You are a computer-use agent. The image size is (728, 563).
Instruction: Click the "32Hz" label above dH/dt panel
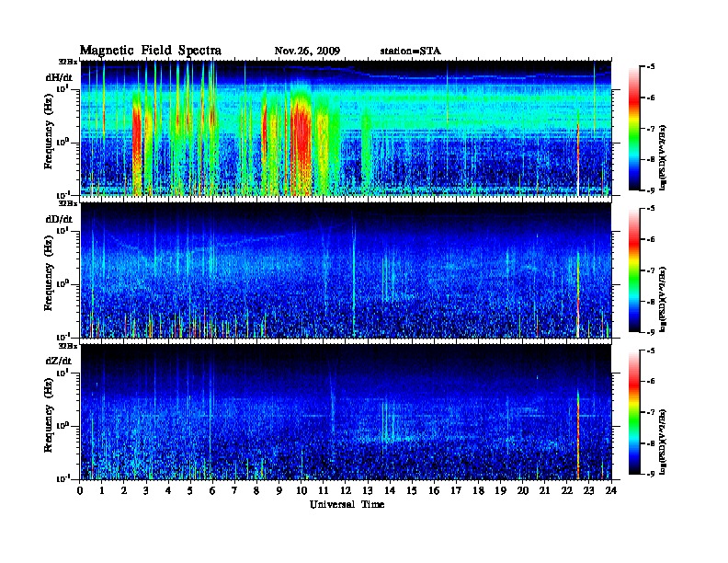coord(67,62)
